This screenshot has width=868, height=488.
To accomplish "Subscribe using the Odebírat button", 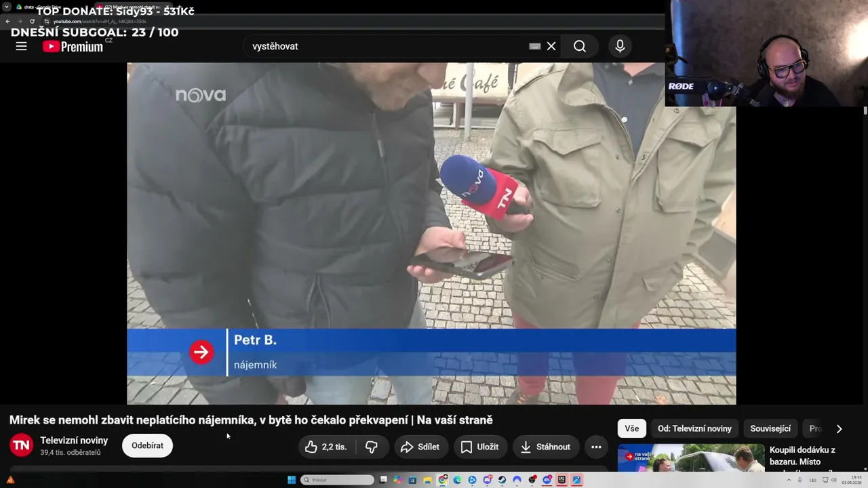I will coord(147,445).
